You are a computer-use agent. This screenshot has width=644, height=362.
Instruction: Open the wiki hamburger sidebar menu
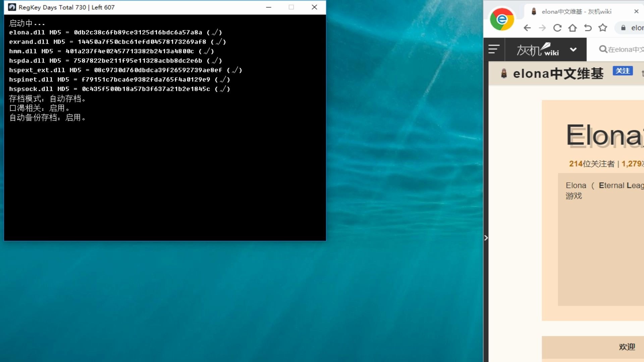[494, 49]
